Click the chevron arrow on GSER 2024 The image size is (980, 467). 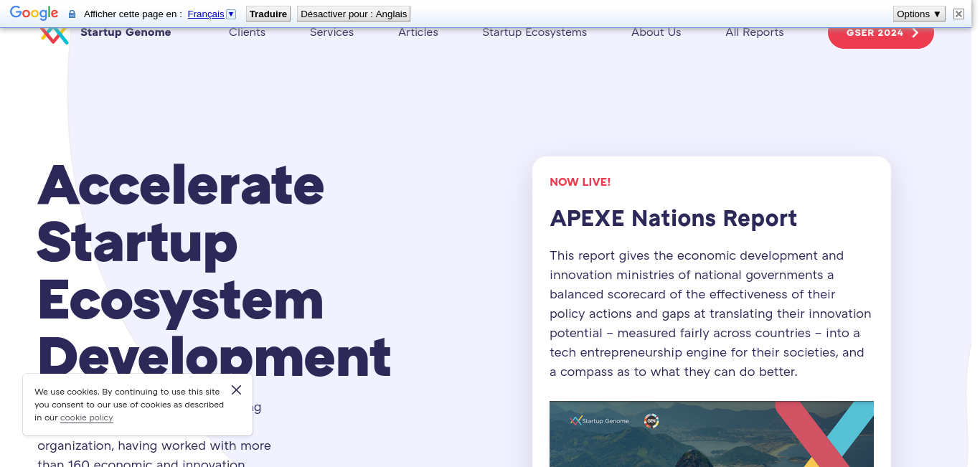click(x=915, y=33)
